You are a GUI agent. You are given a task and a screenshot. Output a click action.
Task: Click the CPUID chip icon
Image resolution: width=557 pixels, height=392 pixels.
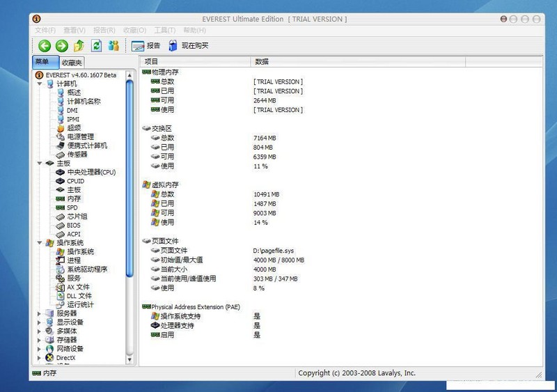tap(61, 181)
